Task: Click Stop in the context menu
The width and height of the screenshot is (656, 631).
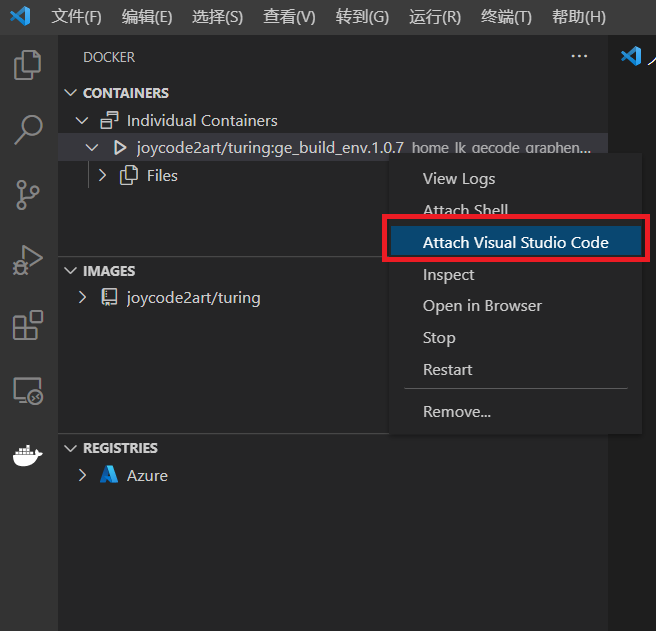Action: coord(439,338)
